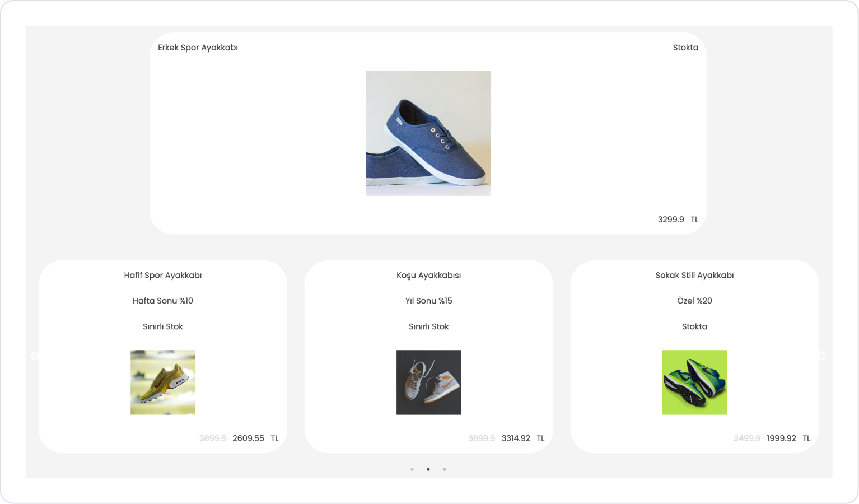The height and width of the screenshot is (504, 859).
Task: Open Sokak Stili Ayakkabı product title
Action: (694, 275)
